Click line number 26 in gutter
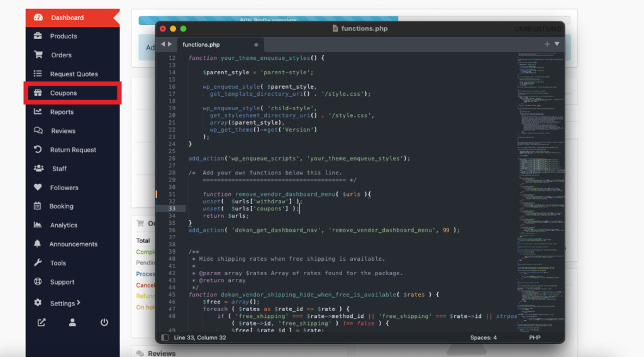The width and height of the screenshot is (644, 357). coord(172,158)
